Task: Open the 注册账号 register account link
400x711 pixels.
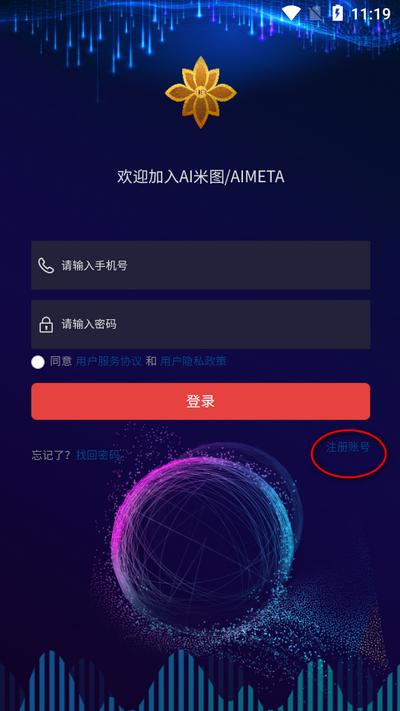Action: coord(347,448)
